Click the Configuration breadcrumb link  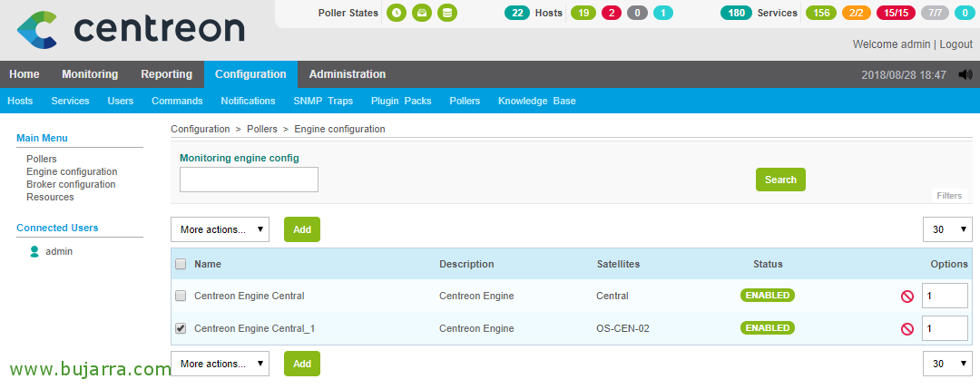tap(200, 130)
